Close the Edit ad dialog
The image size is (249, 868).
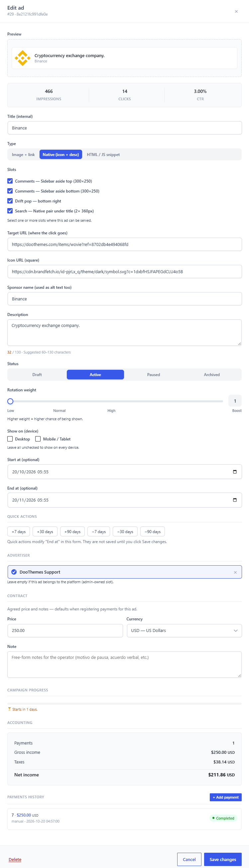[236, 12]
